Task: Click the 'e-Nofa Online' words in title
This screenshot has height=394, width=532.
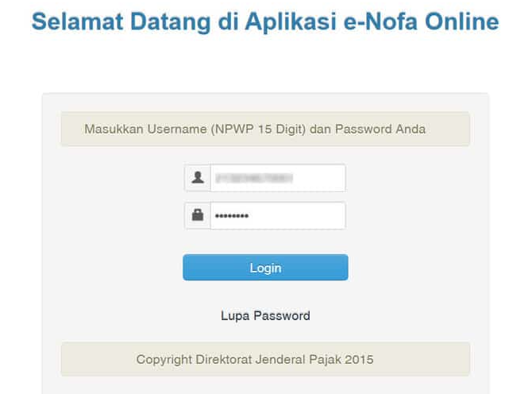Action: click(x=422, y=21)
